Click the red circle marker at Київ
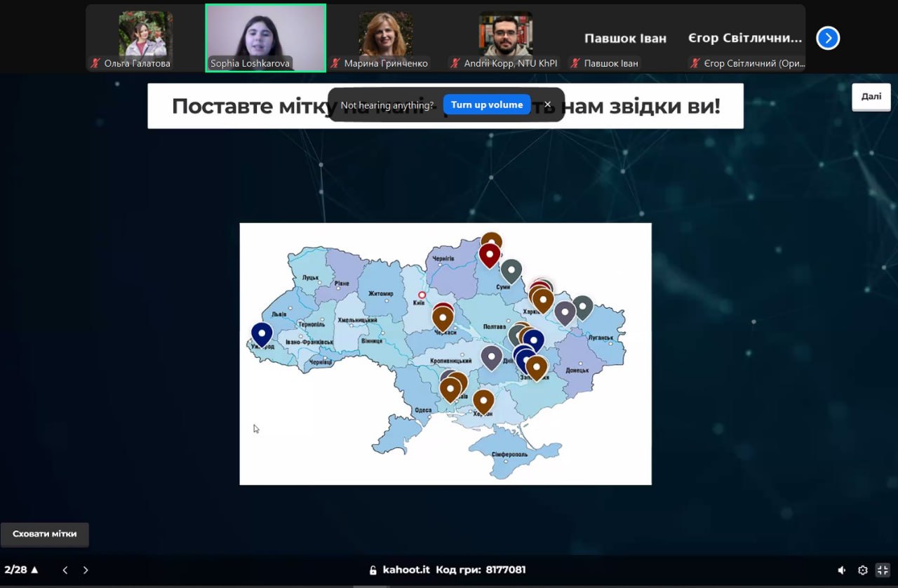Image resolution: width=898 pixels, height=588 pixels. [422, 295]
